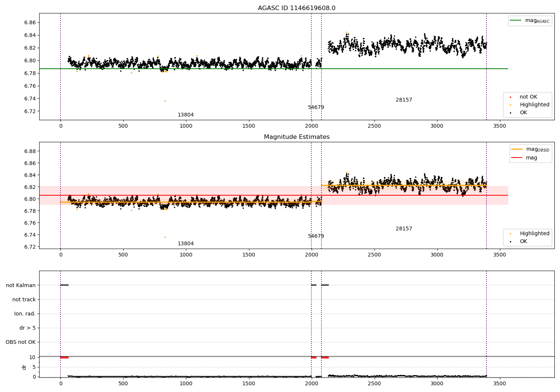The width and height of the screenshot is (560, 392).
Task: Click x-tick 3500 on the bottom flags plot
Action: click(500, 384)
